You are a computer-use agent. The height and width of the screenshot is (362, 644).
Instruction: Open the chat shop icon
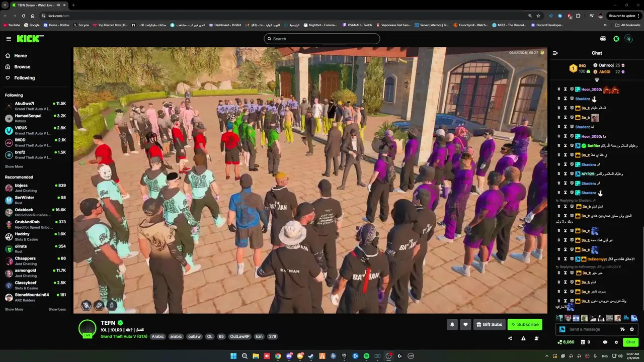(x=583, y=342)
